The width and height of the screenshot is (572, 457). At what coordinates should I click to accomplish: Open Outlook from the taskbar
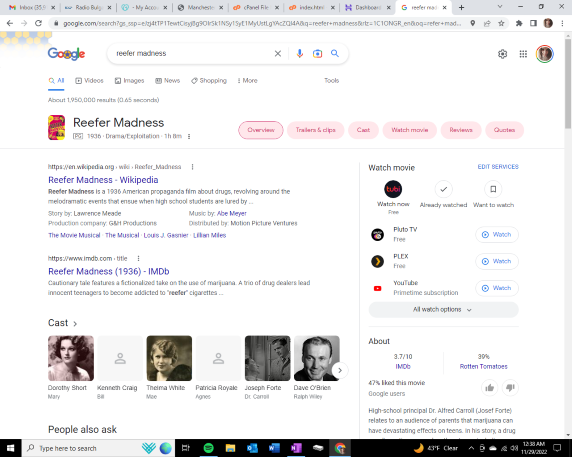252,448
